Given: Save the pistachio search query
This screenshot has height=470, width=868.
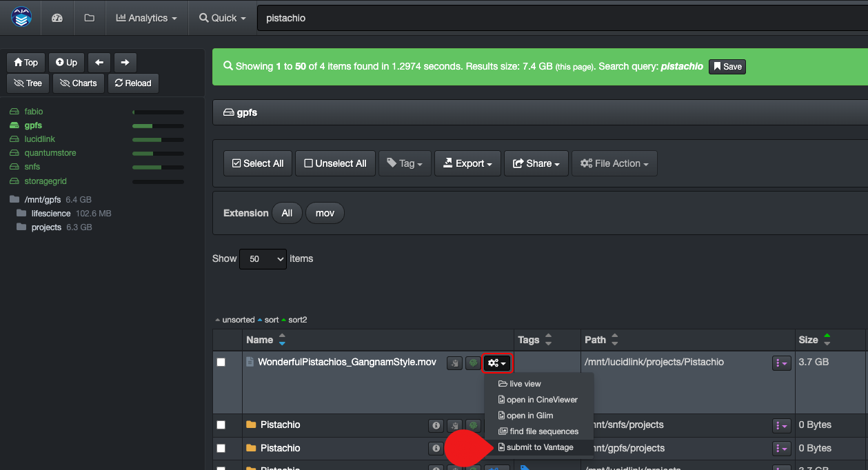Looking at the screenshot, I should tap(727, 67).
